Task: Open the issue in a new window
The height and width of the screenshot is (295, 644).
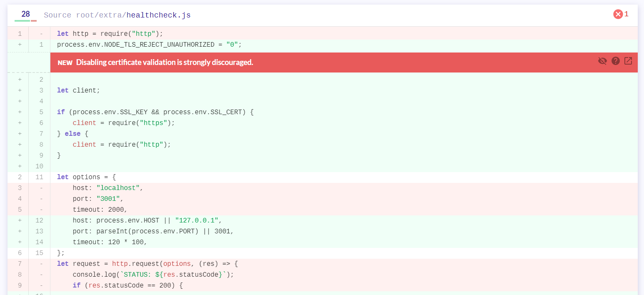Action: pyautogui.click(x=628, y=61)
